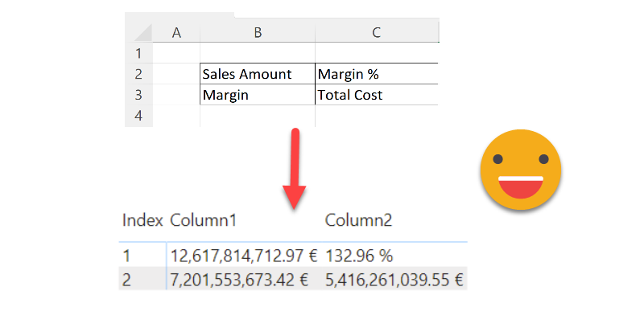
Task: Click the 5,416,261,039.55 € value
Action: [394, 280]
